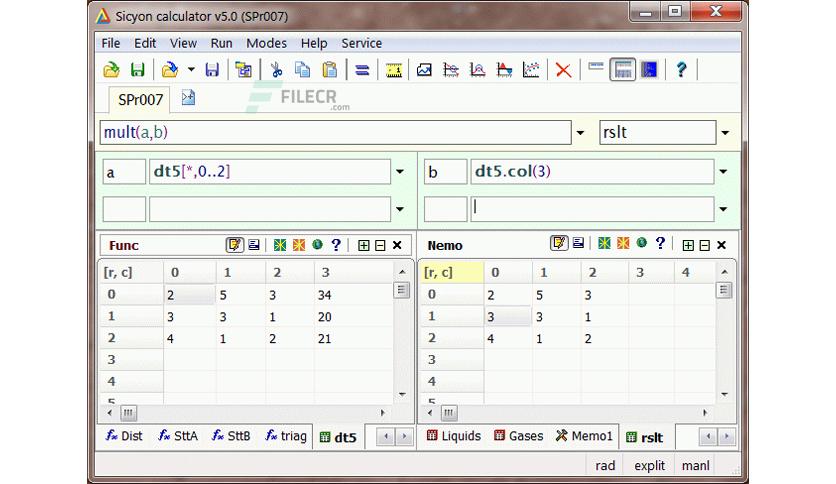Toggle the edit note button in Func panel

click(234, 245)
